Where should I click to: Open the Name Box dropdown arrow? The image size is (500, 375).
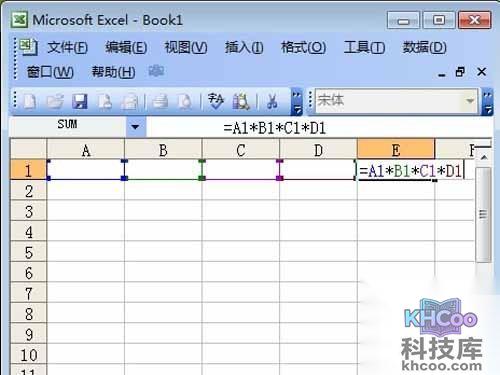[x=135, y=127]
